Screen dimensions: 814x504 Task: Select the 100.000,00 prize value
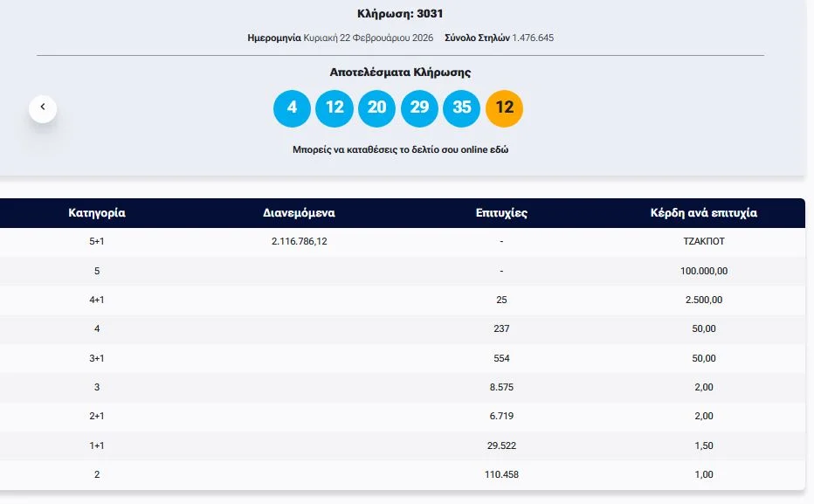[703, 271]
